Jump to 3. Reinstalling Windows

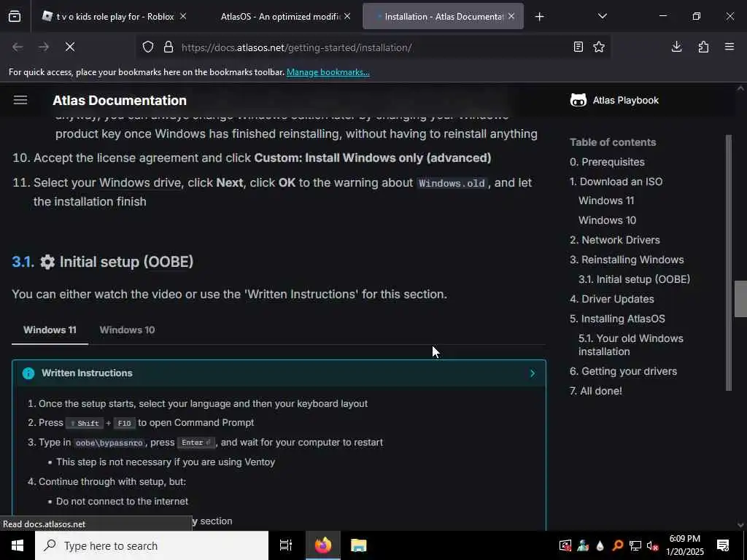[627, 260]
